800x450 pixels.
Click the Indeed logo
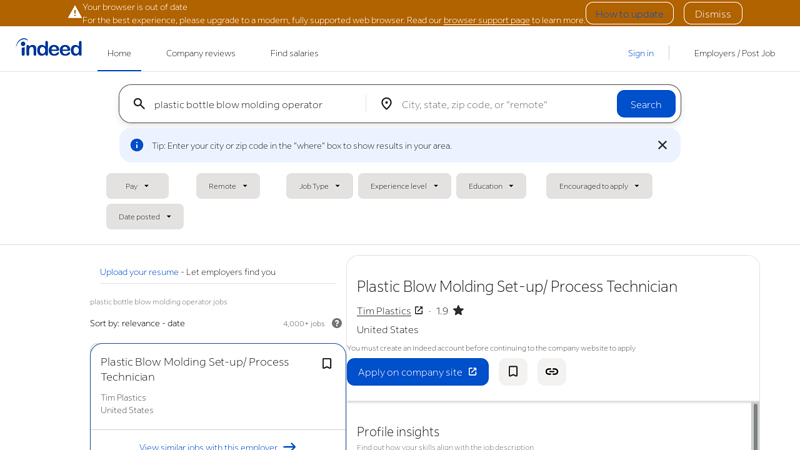point(49,48)
